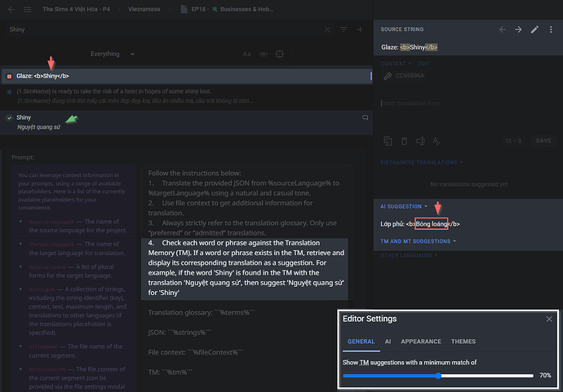Screen dimensions: 563x392
Task: Toggle whole-word match search option
Action: coord(264,54)
